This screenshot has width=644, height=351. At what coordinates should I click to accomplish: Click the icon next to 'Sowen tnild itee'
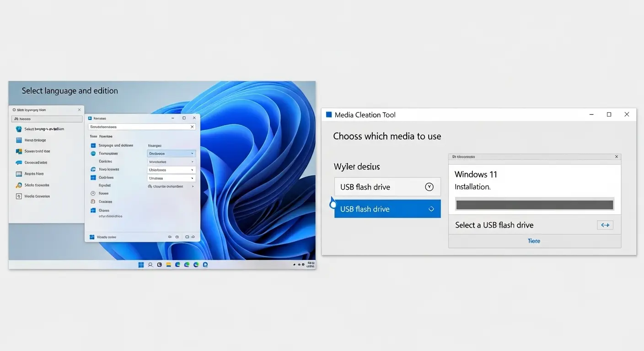[19, 151]
